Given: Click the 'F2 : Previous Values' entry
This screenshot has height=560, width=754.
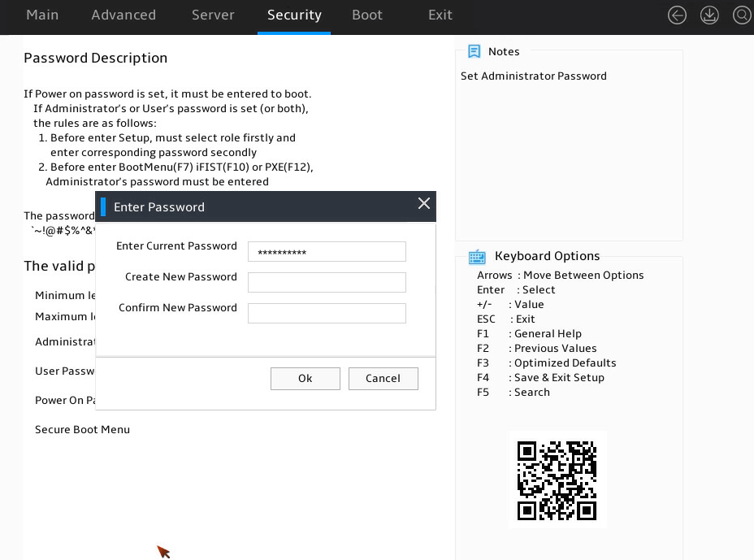Looking at the screenshot, I should 536,349.
